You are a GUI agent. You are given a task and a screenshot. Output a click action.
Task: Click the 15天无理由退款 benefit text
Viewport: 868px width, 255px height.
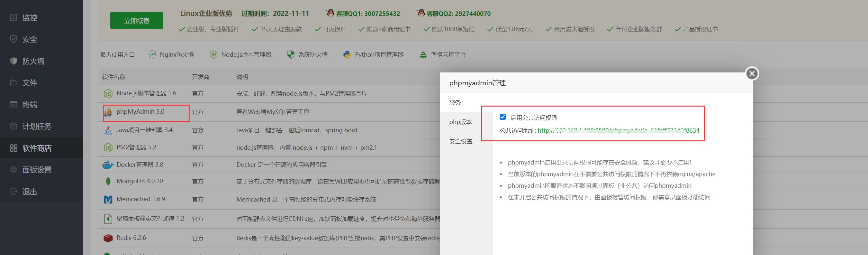pos(281,29)
